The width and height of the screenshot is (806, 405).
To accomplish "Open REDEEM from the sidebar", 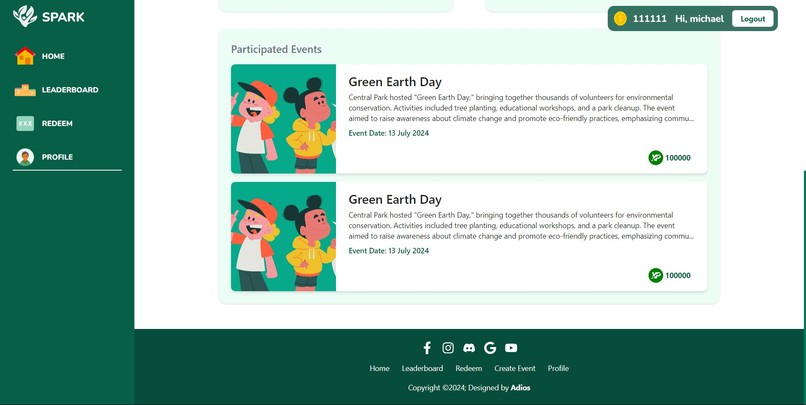I will [57, 123].
